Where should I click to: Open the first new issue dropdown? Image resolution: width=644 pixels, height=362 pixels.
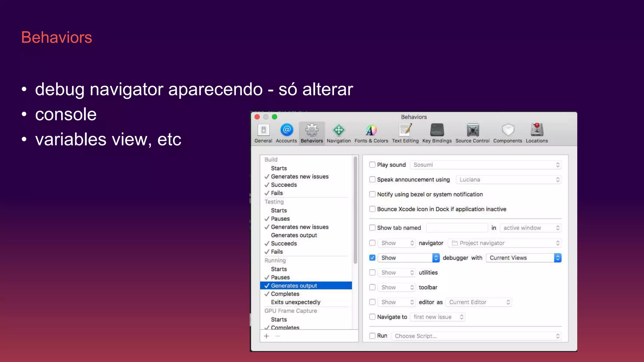point(438,317)
